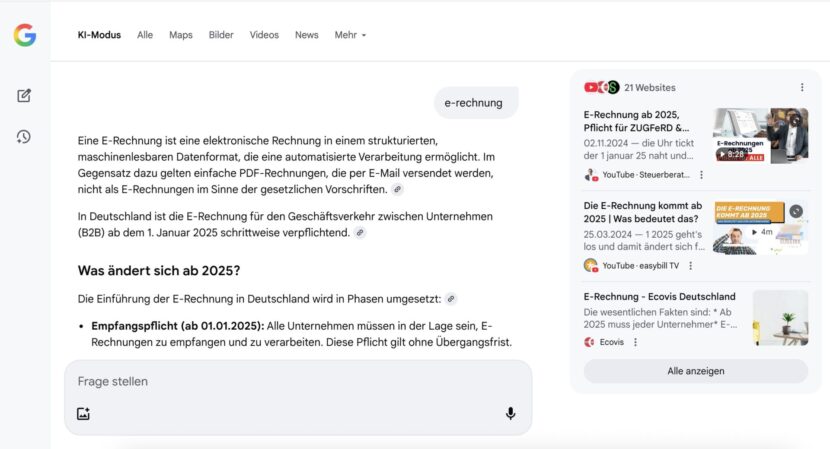The height and width of the screenshot is (449, 830).
Task: Switch to the Bilder tab
Action: tap(221, 35)
